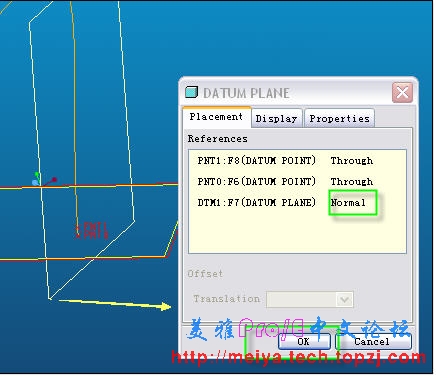
Task: Open the Properties tab
Action: point(339,118)
